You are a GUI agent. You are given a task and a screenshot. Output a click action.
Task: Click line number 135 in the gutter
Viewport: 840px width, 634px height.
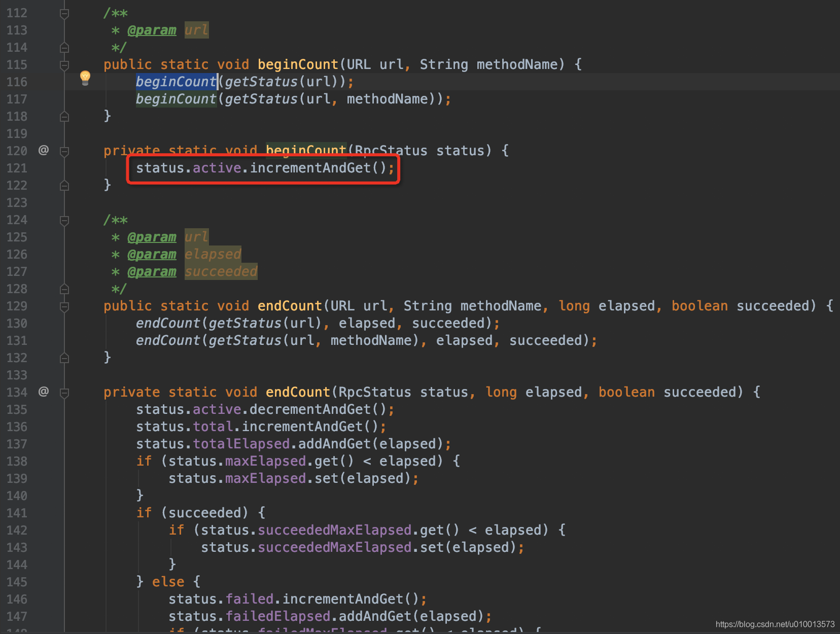tap(17, 409)
